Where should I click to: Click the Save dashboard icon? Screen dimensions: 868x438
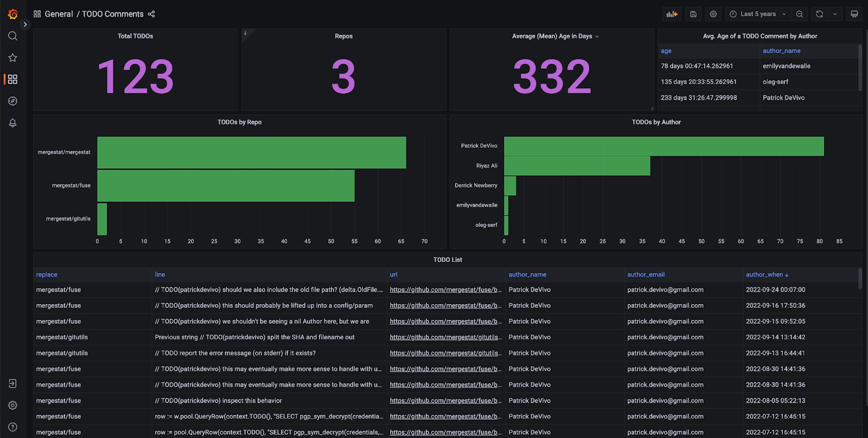(x=693, y=14)
